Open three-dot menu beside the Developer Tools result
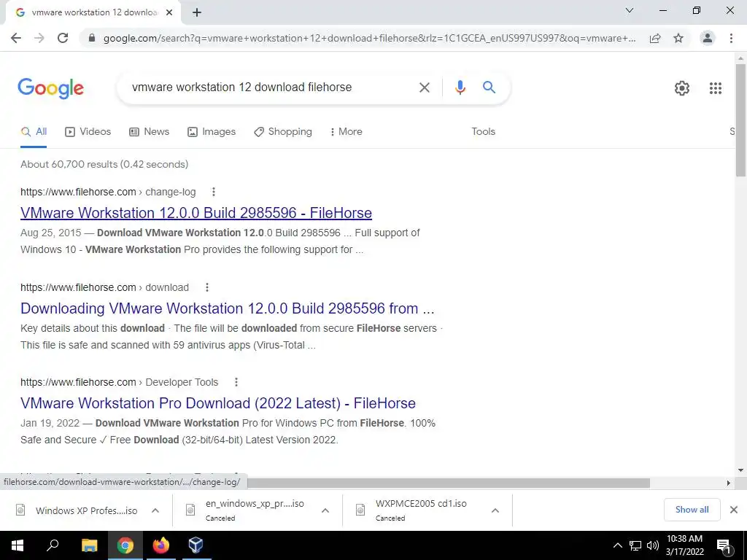This screenshot has height=560, width=747. click(x=236, y=382)
